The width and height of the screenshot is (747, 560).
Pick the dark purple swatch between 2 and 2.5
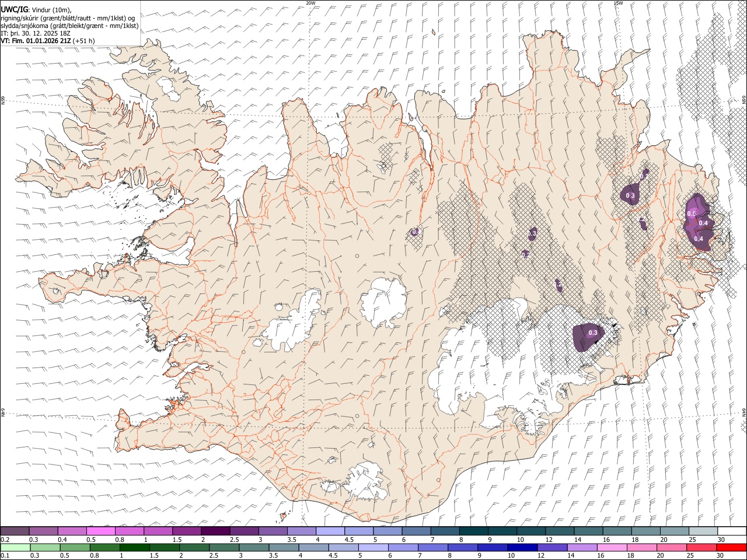coord(215,531)
